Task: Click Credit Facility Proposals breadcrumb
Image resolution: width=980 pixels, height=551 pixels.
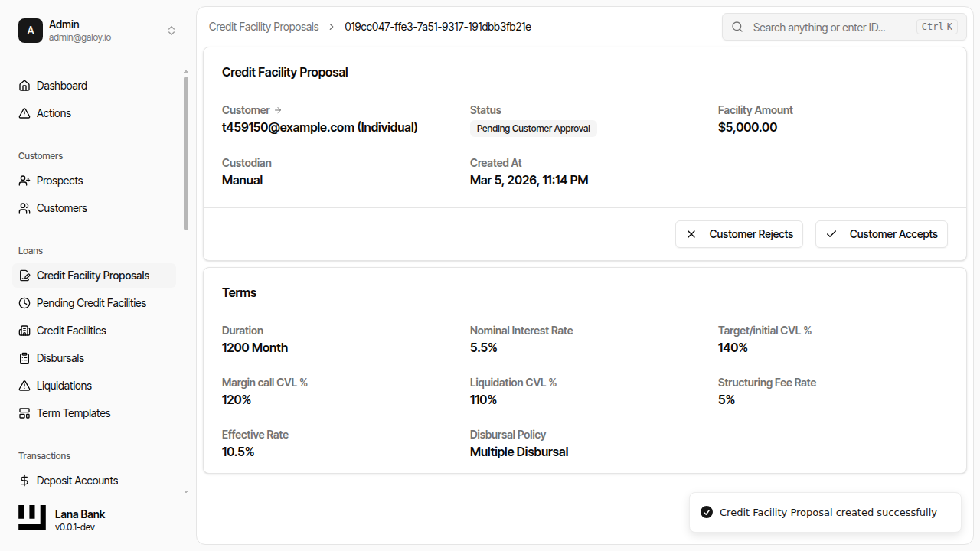Action: tap(263, 27)
